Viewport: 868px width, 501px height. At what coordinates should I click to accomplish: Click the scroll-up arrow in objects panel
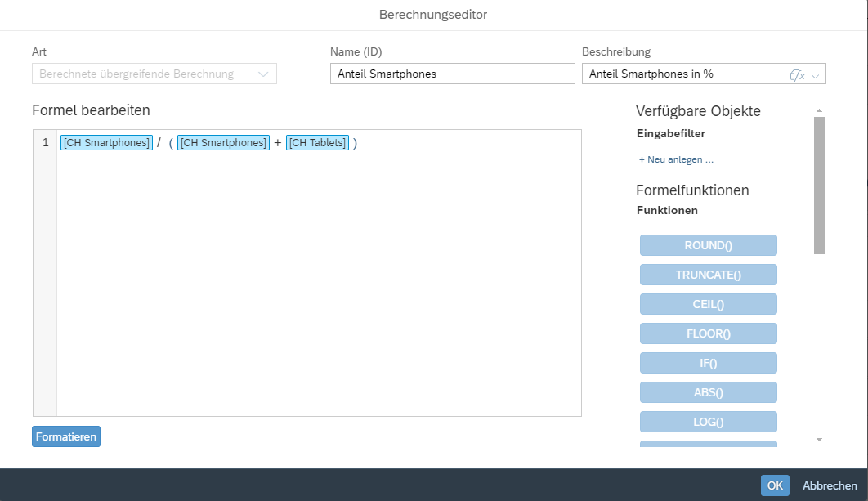pyautogui.click(x=819, y=110)
